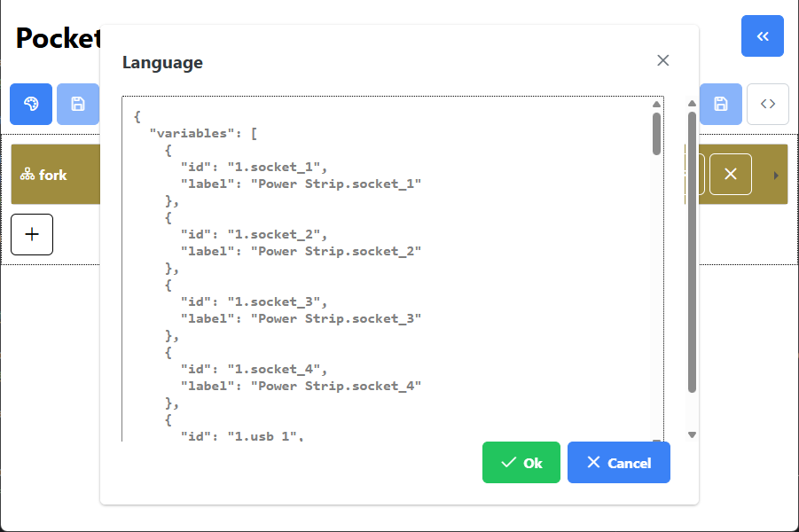Close the Language dialog with the X
799x532 pixels.
[x=662, y=60]
